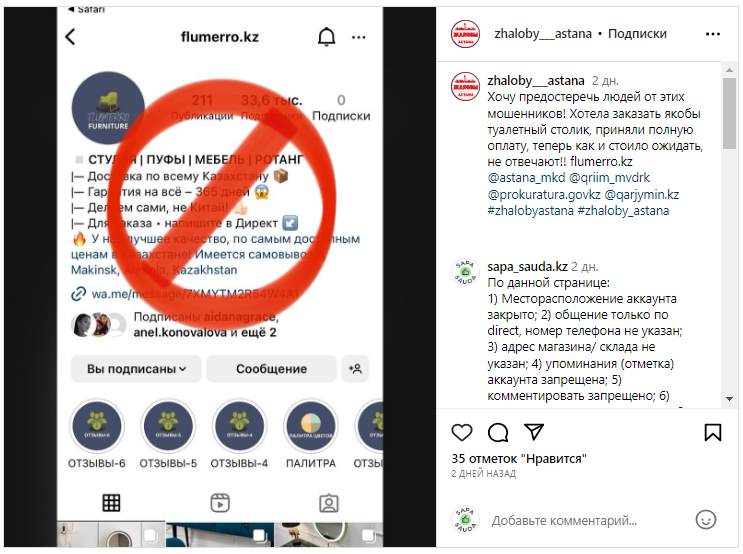The height and width of the screenshot is (554, 743).
Task: Open the tagged photos tab
Action: click(x=329, y=503)
